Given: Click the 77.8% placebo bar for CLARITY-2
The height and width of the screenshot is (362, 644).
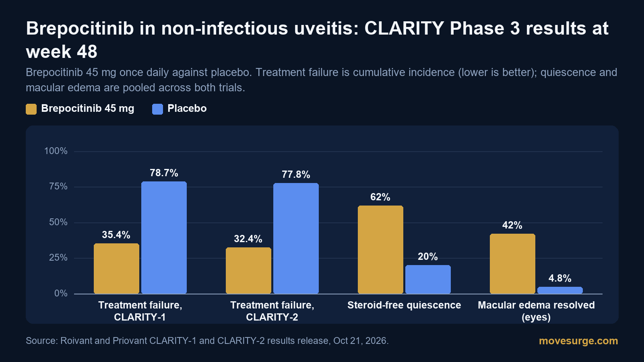Looking at the screenshot, I should pos(296,238).
